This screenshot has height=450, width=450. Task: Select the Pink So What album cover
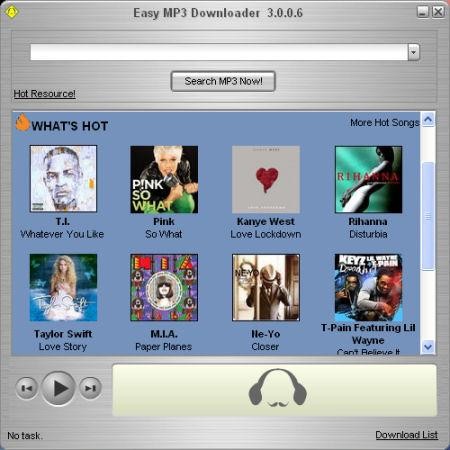click(x=164, y=179)
